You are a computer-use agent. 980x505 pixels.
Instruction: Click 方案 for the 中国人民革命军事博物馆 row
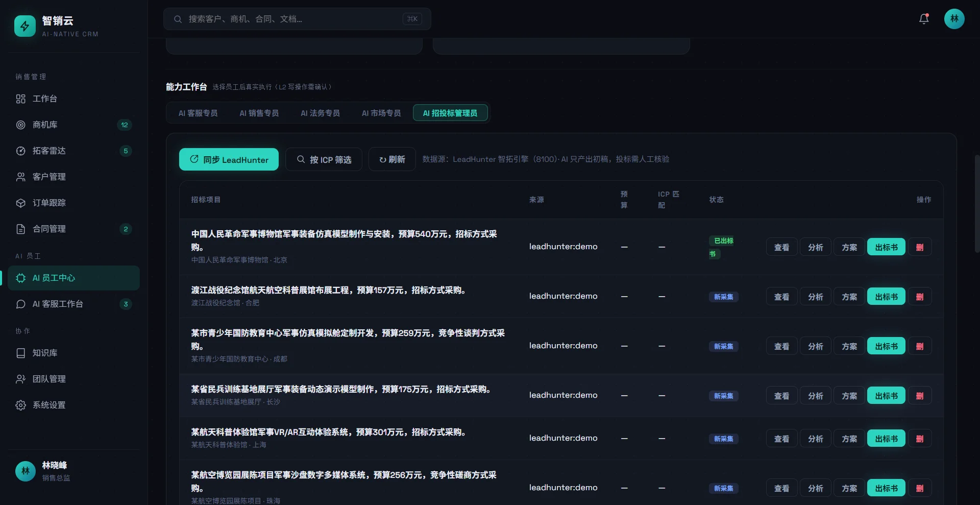(x=849, y=247)
